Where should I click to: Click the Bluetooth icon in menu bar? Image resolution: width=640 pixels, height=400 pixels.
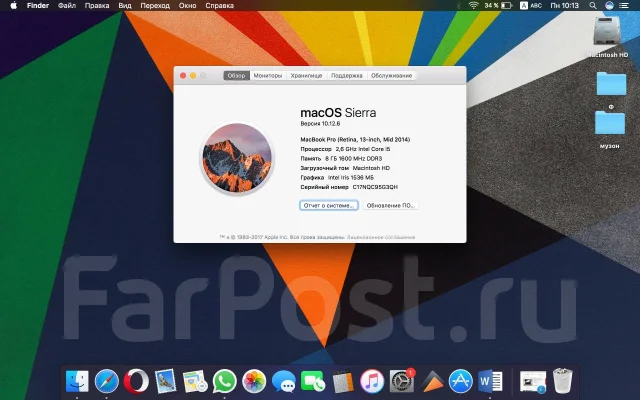pos(459,5)
